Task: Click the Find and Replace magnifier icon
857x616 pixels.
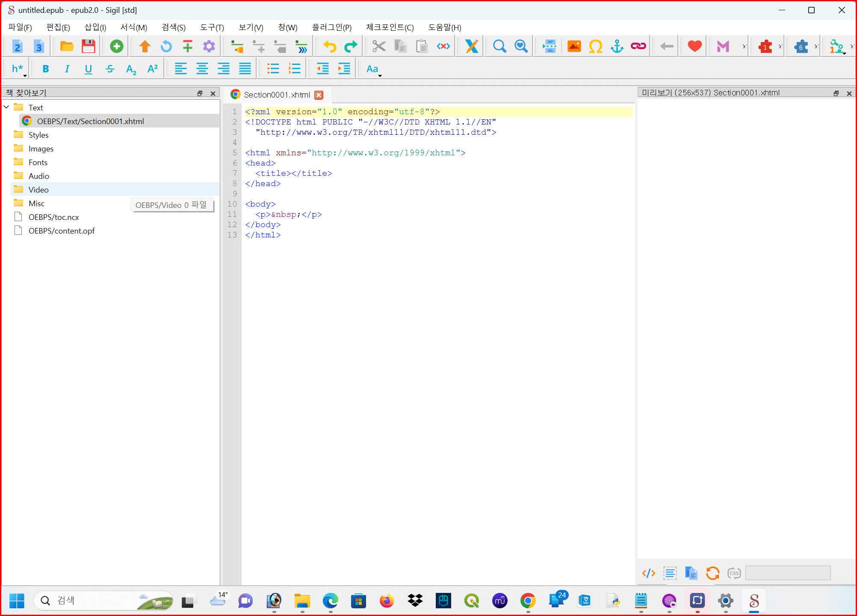Action: [x=499, y=46]
